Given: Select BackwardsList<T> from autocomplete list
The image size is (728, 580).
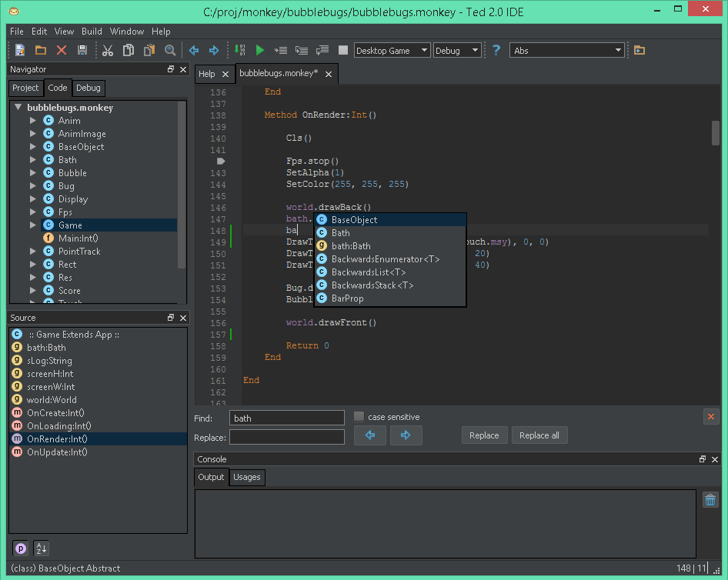Looking at the screenshot, I should click(369, 272).
